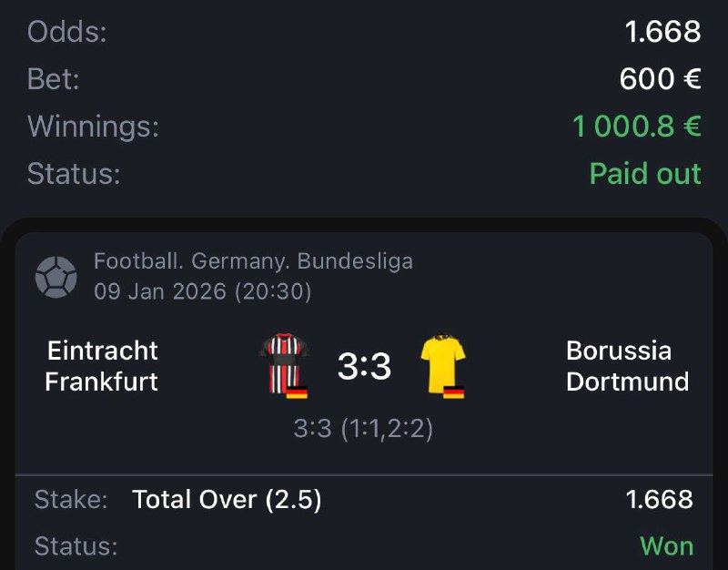
Task: Click the Stake label in the match card
Action: click(x=71, y=500)
